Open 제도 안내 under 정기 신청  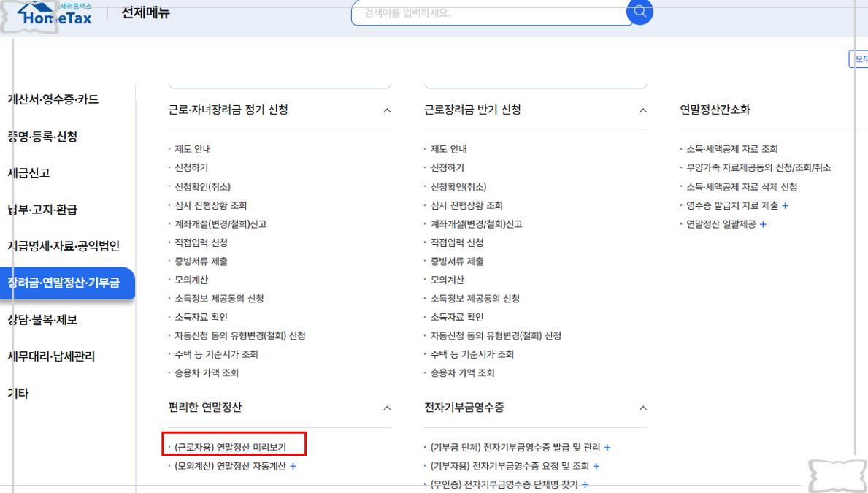(193, 149)
